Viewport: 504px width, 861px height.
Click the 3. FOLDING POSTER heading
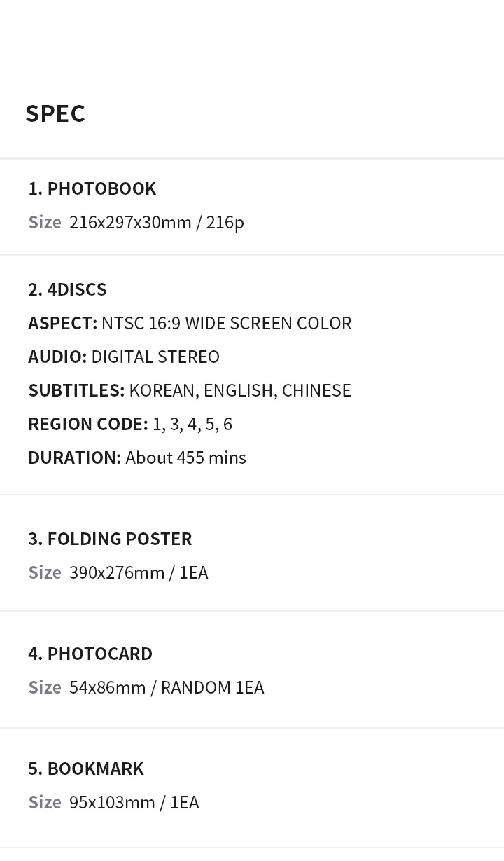pyautogui.click(x=110, y=539)
